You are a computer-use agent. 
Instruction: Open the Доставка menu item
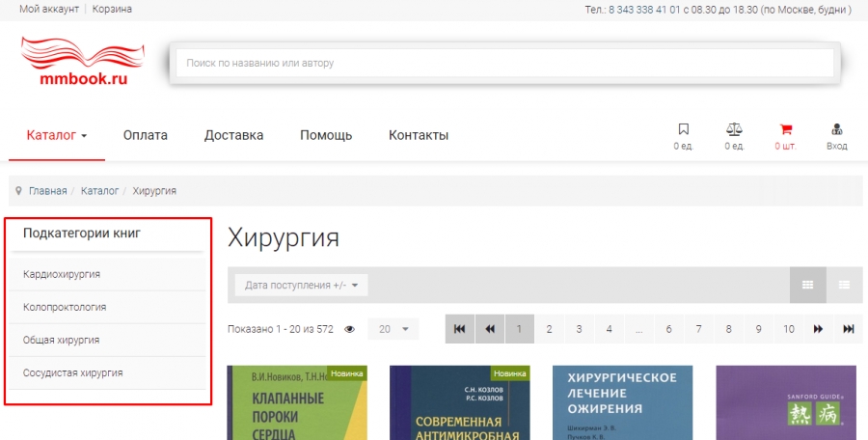233,135
